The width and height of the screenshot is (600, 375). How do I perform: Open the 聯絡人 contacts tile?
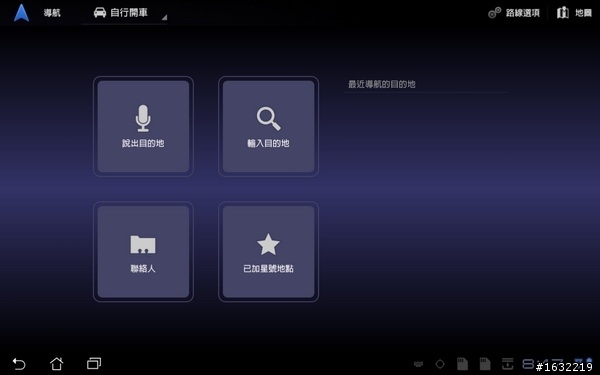tap(143, 251)
